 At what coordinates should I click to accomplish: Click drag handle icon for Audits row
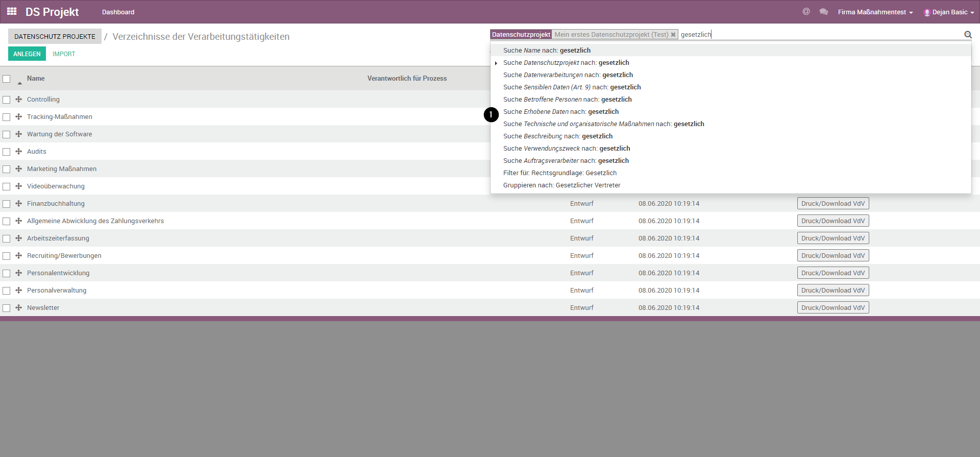click(x=18, y=152)
